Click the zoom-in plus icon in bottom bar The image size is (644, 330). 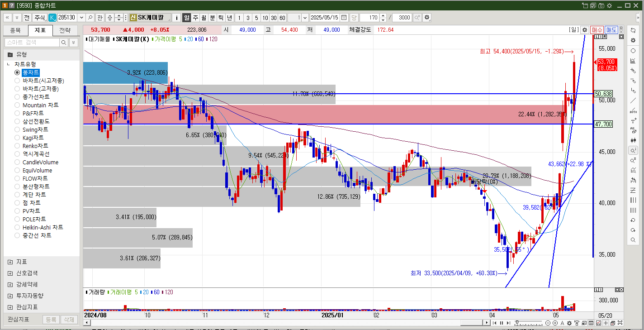(x=555, y=323)
